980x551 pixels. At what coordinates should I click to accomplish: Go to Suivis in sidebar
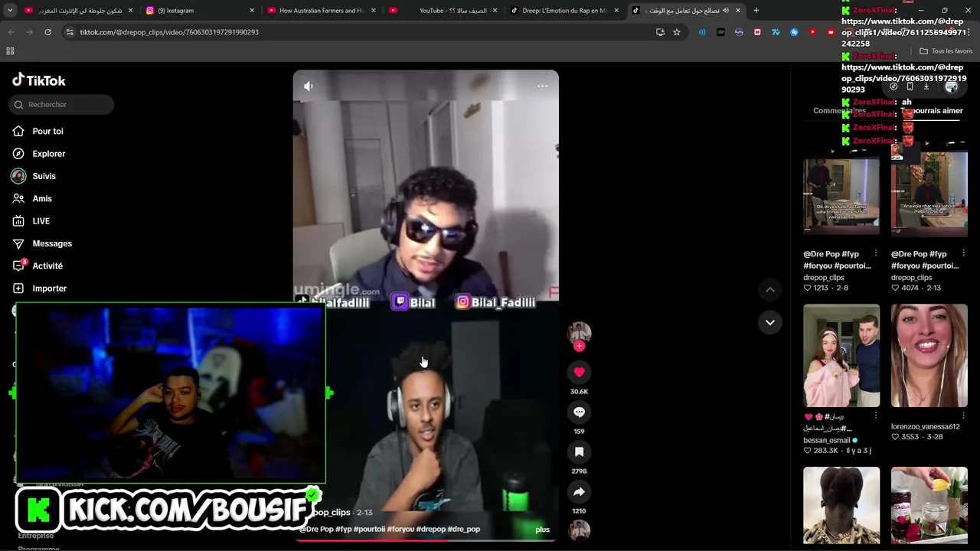44,176
